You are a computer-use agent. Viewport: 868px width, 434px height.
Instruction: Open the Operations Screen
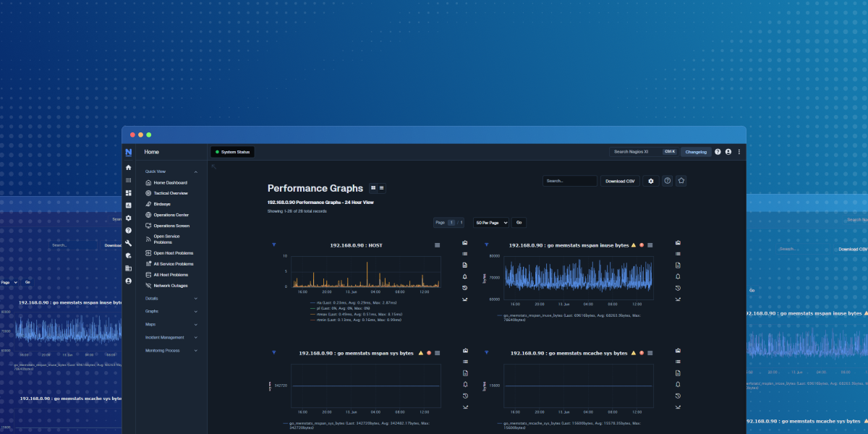point(171,226)
